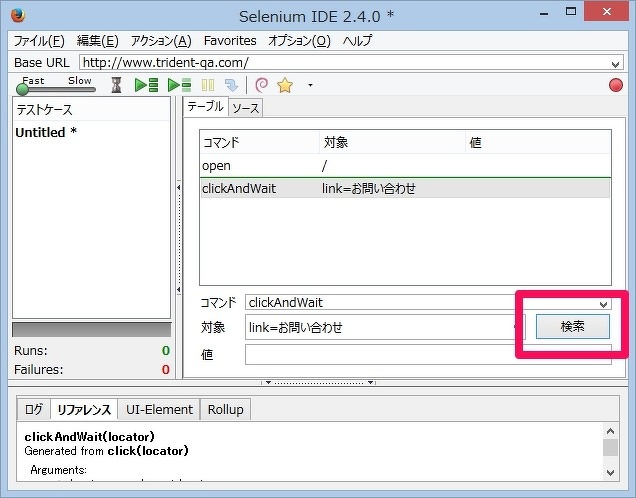Screen dimensions: 636x498
Task: Open the UI-Element tab
Action: [x=159, y=410]
